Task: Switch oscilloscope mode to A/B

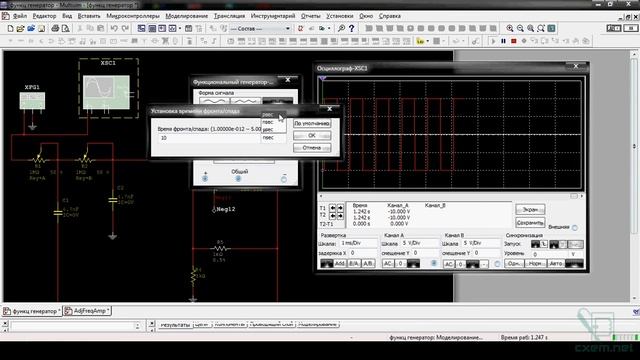Action: point(368,264)
